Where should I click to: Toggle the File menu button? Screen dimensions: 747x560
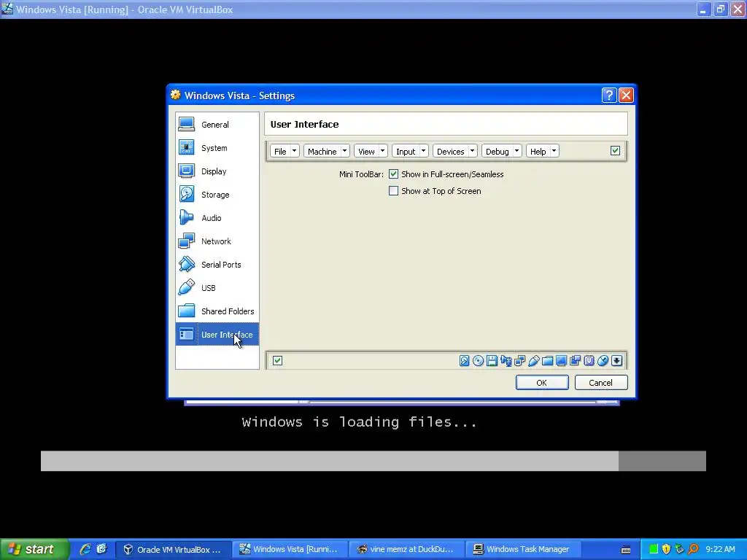tap(280, 151)
